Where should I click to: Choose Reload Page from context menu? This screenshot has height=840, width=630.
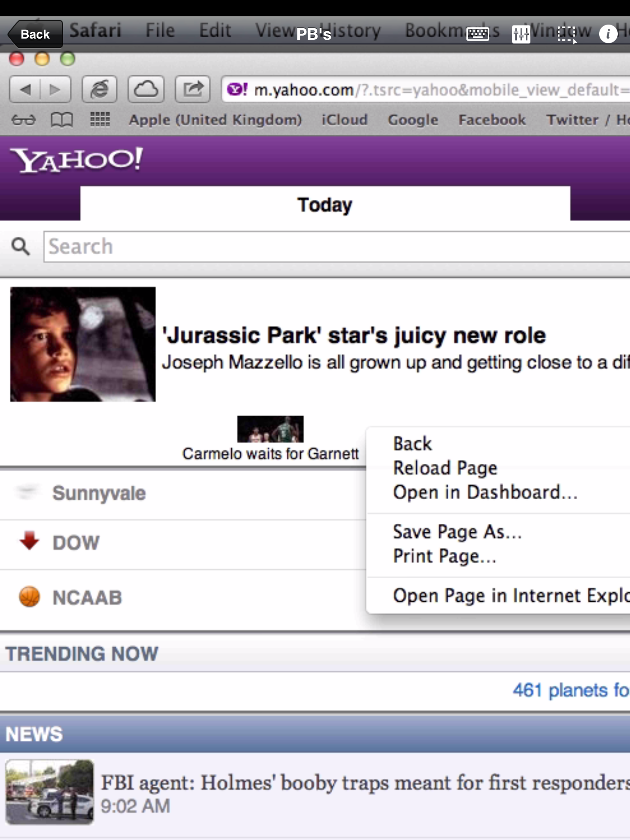(x=445, y=468)
